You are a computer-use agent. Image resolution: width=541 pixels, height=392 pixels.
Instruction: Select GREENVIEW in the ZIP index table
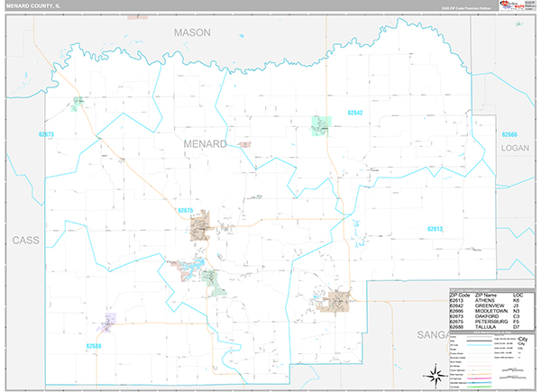point(490,305)
